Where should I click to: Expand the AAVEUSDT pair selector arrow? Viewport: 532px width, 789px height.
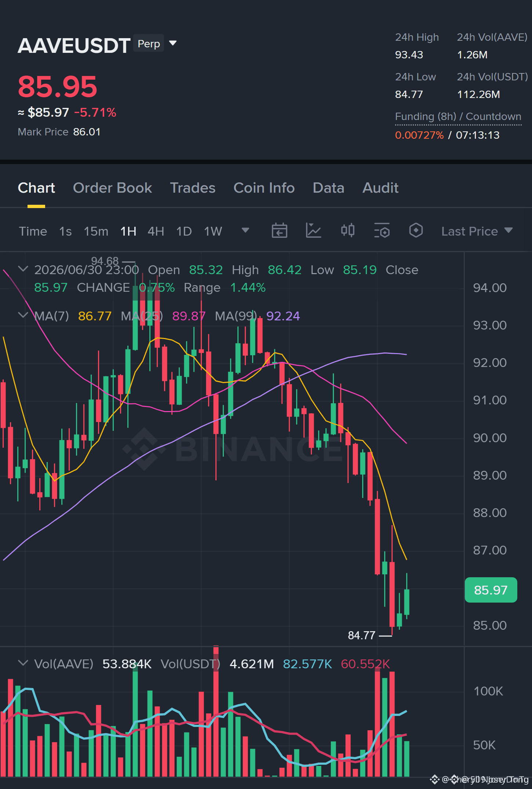[173, 43]
